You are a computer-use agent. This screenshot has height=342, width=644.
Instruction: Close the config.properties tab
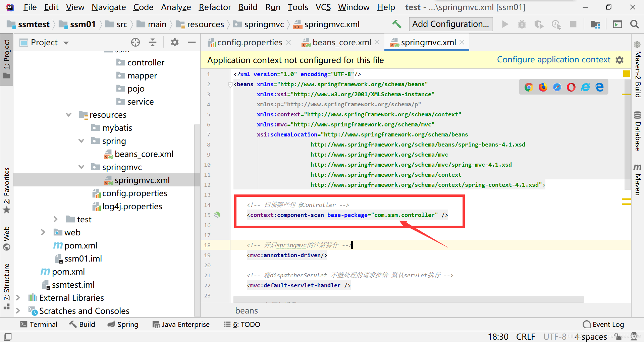[288, 42]
